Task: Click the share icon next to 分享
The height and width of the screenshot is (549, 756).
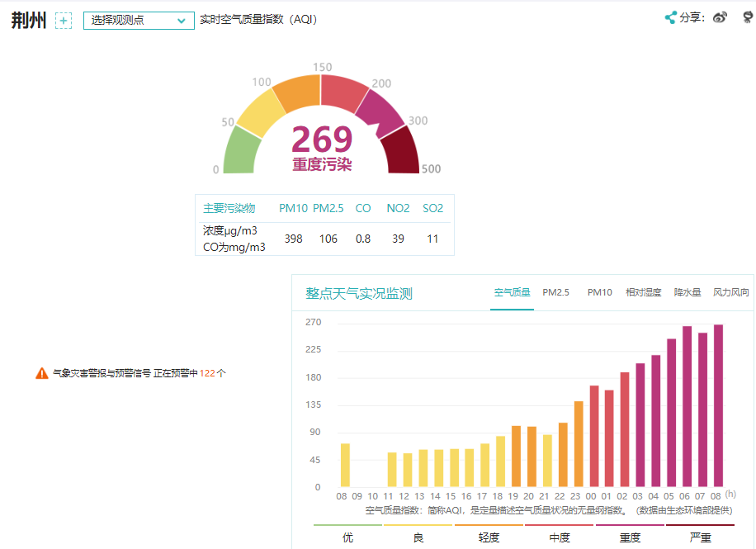Action: pyautogui.click(x=673, y=17)
